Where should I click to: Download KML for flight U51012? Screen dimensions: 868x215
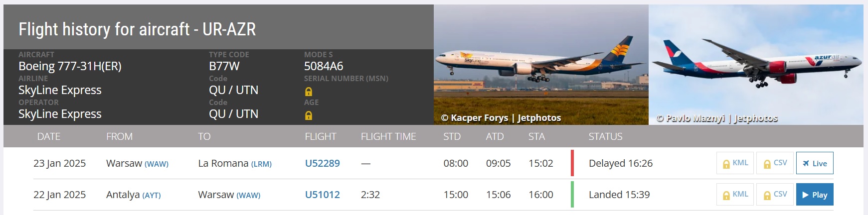coord(735,195)
